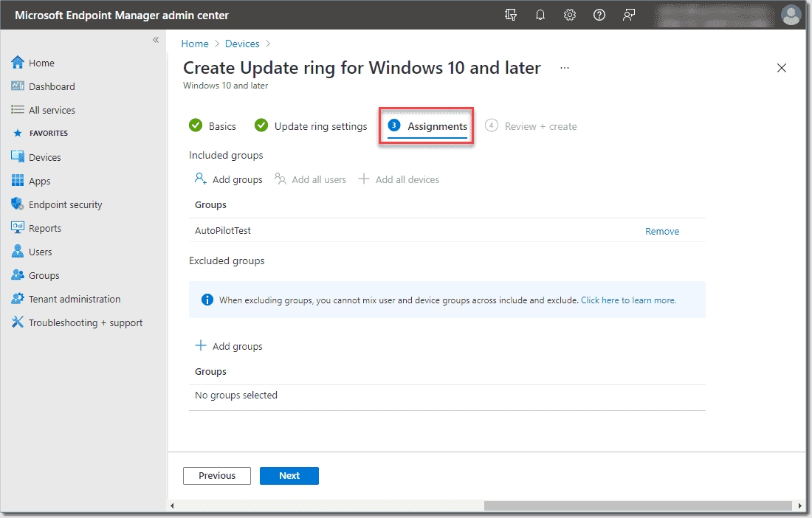812x518 pixels.
Task: Open Click here to learn more link
Action: pyautogui.click(x=628, y=300)
